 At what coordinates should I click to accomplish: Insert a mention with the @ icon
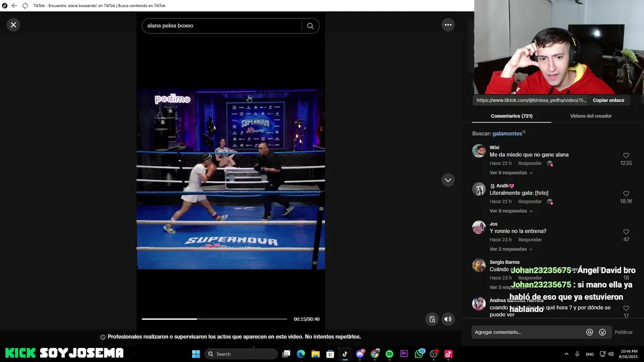coord(590,332)
